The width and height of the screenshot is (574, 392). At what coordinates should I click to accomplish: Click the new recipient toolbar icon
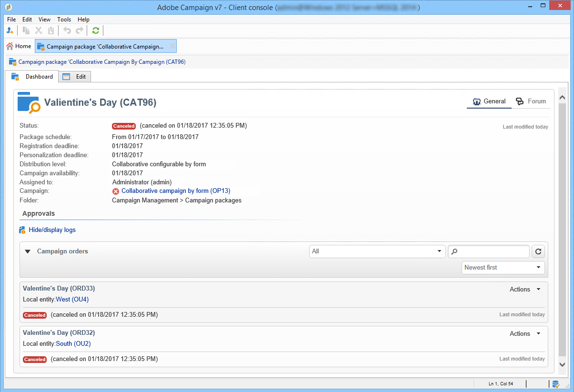(10, 30)
